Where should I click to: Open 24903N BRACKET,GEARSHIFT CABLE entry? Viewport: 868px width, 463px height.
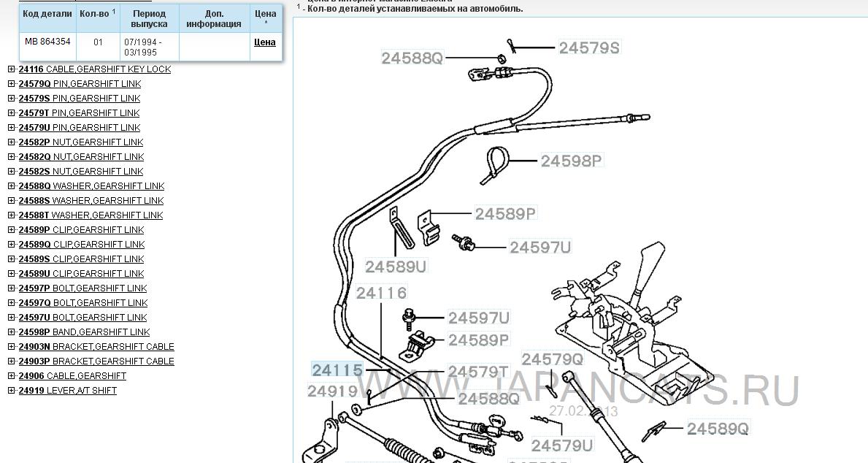point(96,347)
